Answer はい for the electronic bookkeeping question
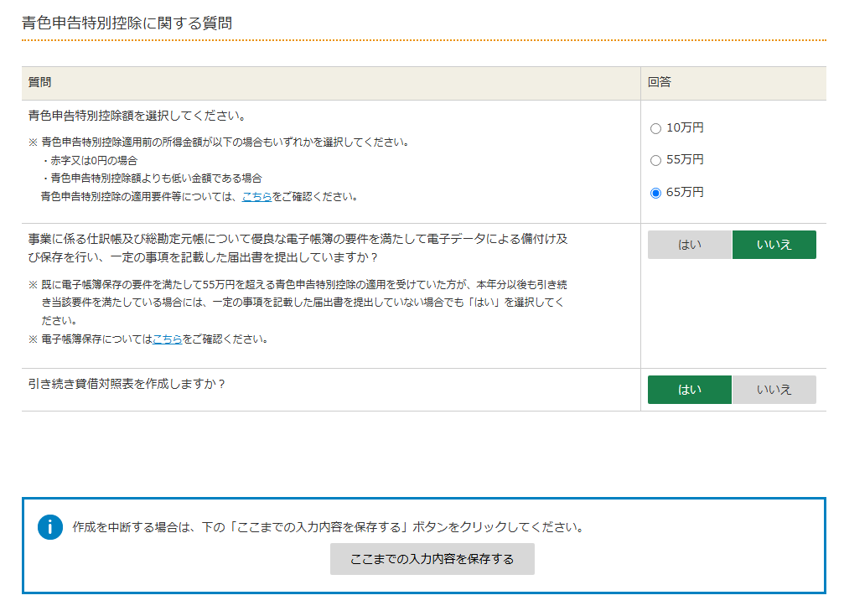Image resolution: width=844 pixels, height=616 pixels. [x=690, y=245]
